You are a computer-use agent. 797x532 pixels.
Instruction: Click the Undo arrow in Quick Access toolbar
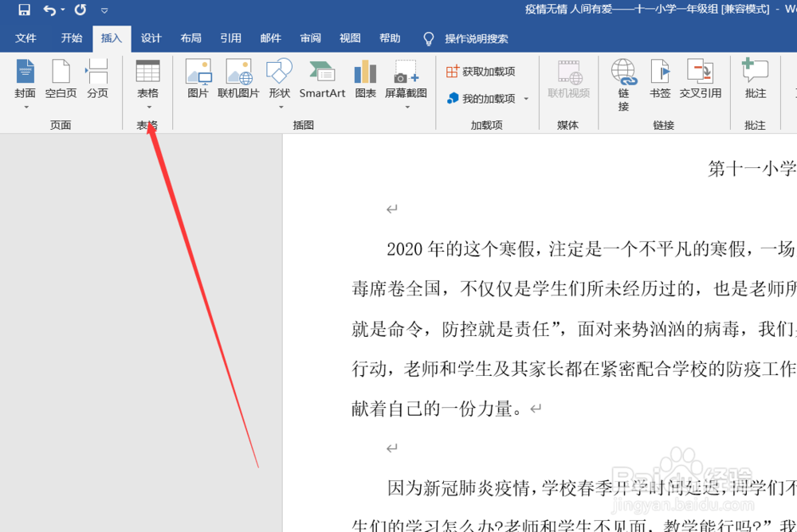[x=48, y=10]
